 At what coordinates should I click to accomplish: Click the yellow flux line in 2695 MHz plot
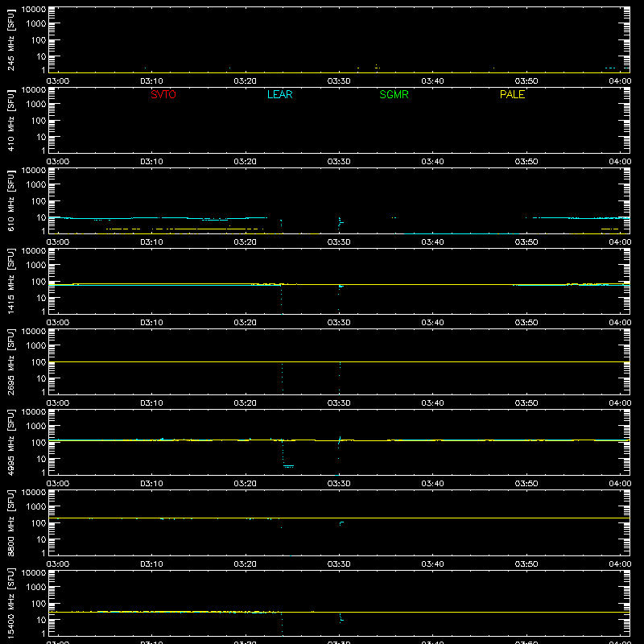pos(339,361)
